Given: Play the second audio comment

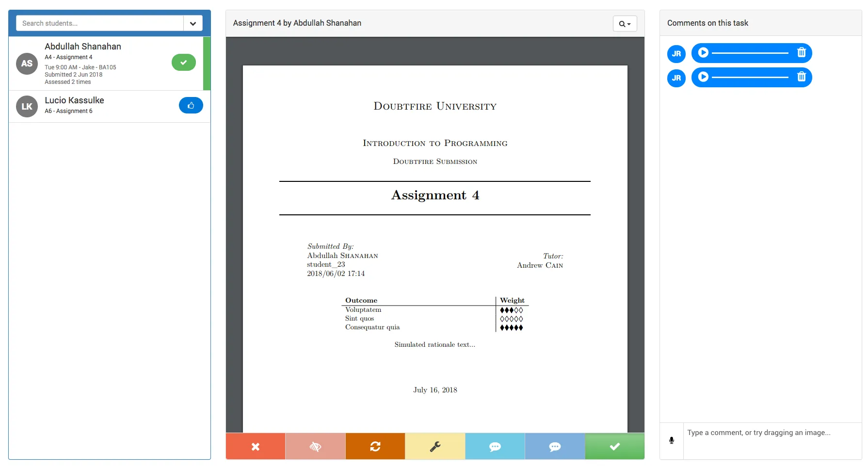Looking at the screenshot, I should coord(703,77).
